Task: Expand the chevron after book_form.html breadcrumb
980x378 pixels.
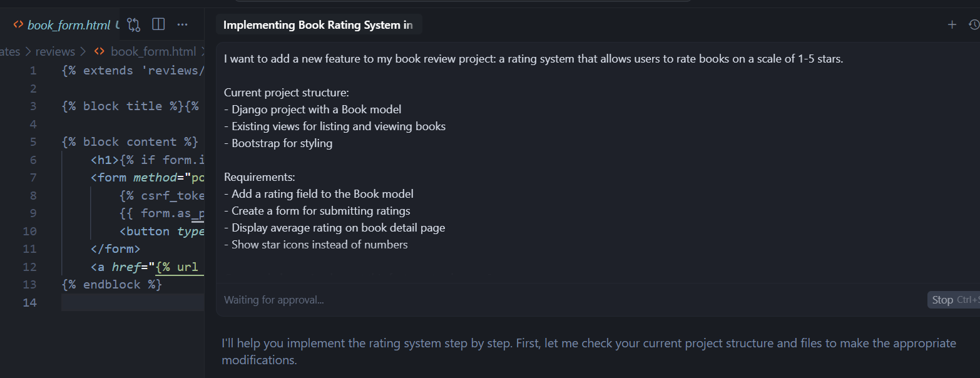Action: tap(202, 51)
